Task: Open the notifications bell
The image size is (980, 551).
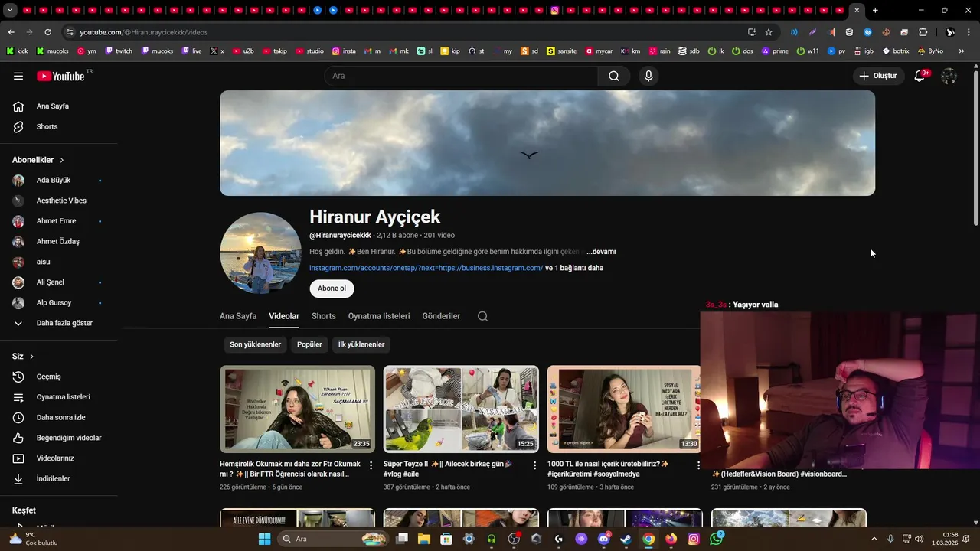Action: pyautogui.click(x=920, y=76)
